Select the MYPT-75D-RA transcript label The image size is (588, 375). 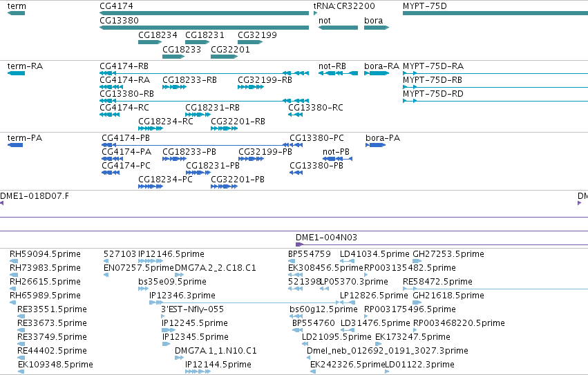(x=433, y=66)
